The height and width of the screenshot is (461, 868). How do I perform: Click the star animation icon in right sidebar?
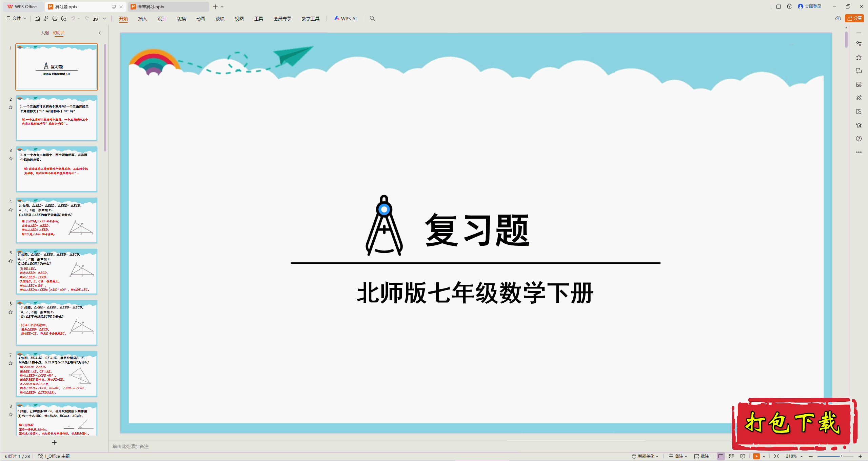(x=859, y=57)
